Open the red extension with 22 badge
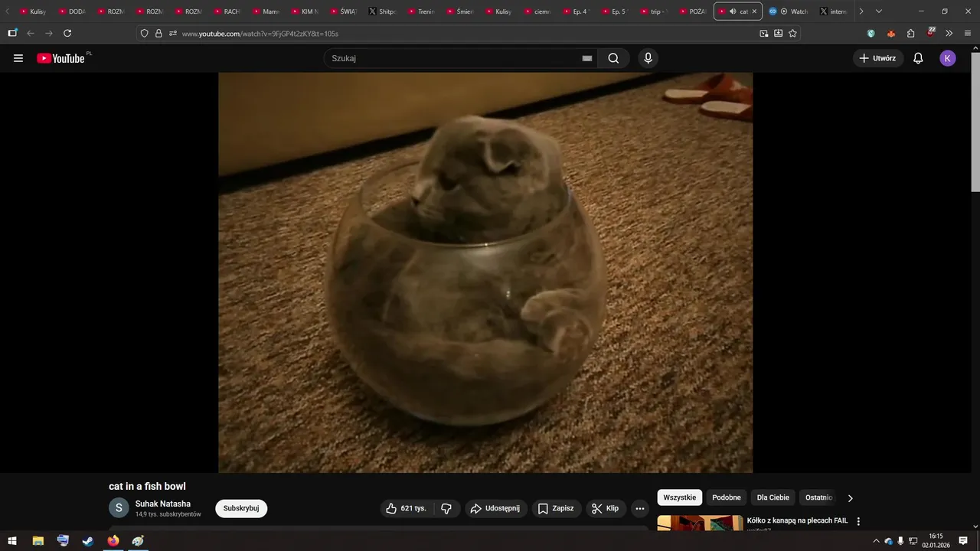Image resolution: width=980 pixels, height=551 pixels. [x=930, y=33]
